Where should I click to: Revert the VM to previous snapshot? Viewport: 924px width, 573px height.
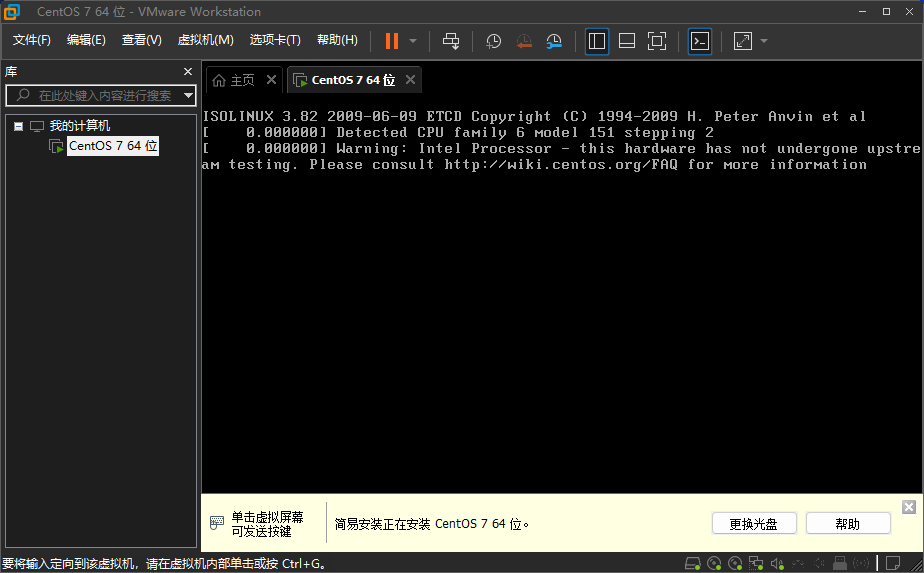[524, 41]
